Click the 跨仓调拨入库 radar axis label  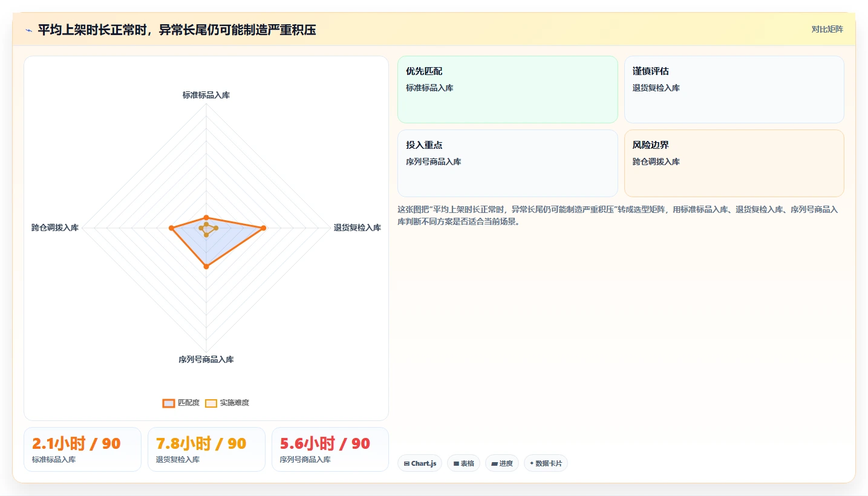tap(55, 227)
